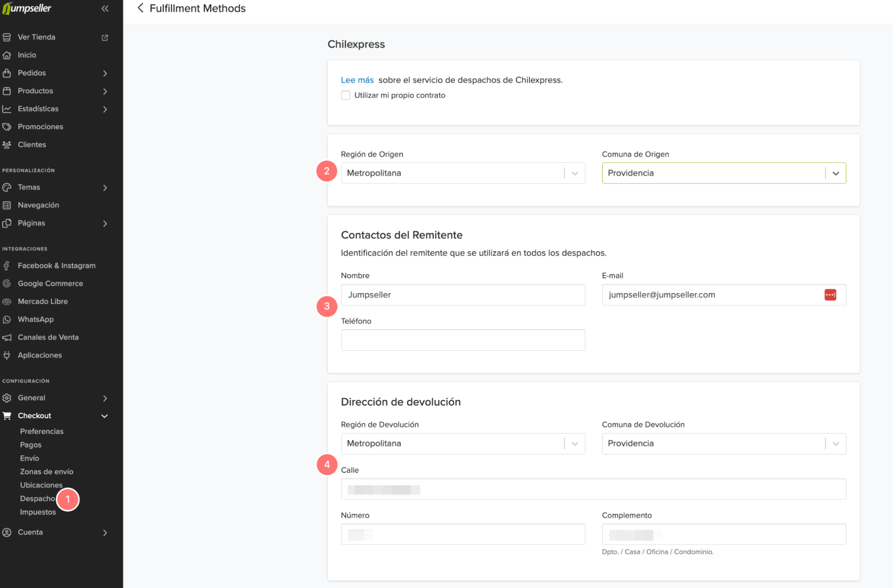Click the Teléfono input field
The width and height of the screenshot is (893, 588).
463,340
